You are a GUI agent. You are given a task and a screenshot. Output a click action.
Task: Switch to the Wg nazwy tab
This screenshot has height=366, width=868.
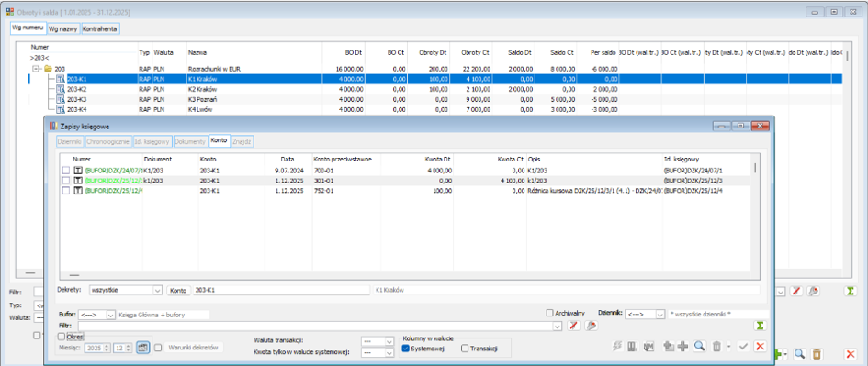[63, 28]
